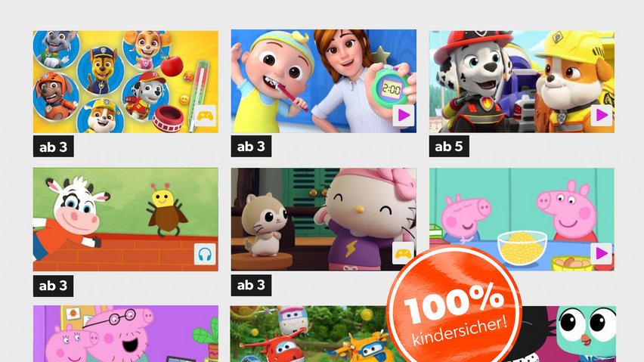Click the orange 100% kindersicher badge

[x=455, y=308]
